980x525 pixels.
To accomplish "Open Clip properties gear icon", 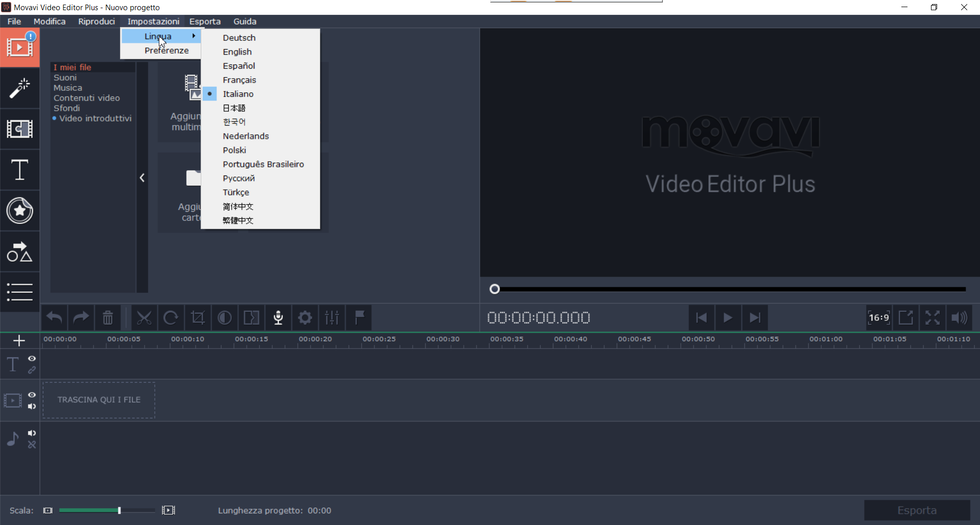I will point(305,318).
